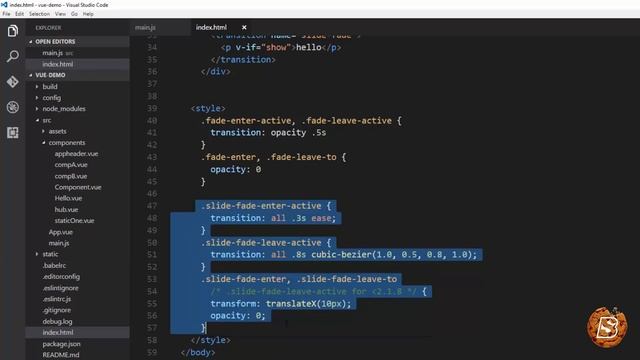Image resolution: width=640 pixels, height=360 pixels.
Task: Click '.slide-fade-leave-active' selector on line 50
Action: tap(261, 242)
